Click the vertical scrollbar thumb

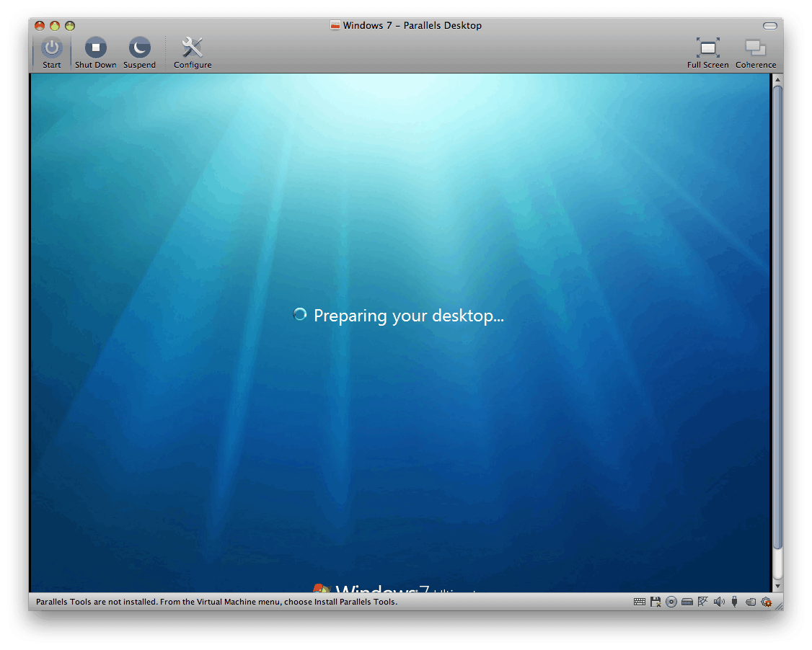[x=777, y=317]
